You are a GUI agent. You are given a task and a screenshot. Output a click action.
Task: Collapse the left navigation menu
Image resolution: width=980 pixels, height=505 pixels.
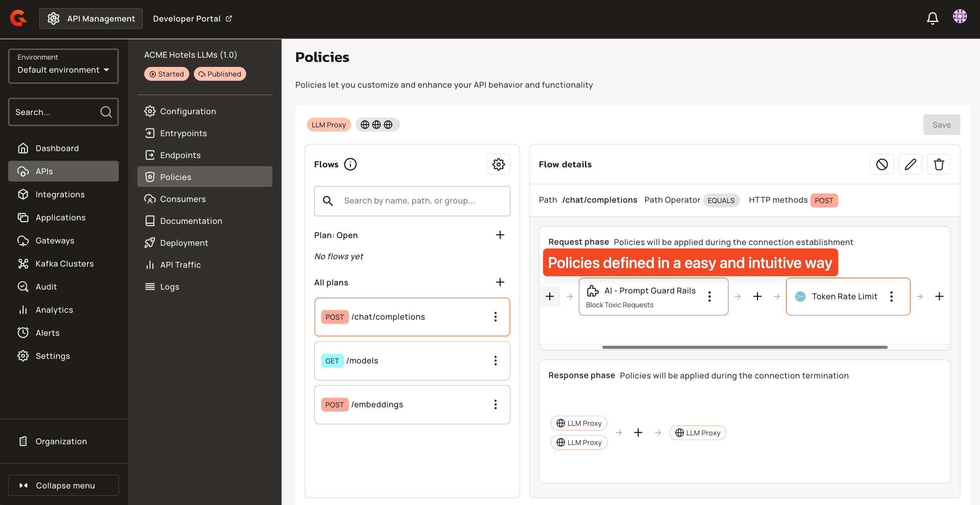[63, 485]
